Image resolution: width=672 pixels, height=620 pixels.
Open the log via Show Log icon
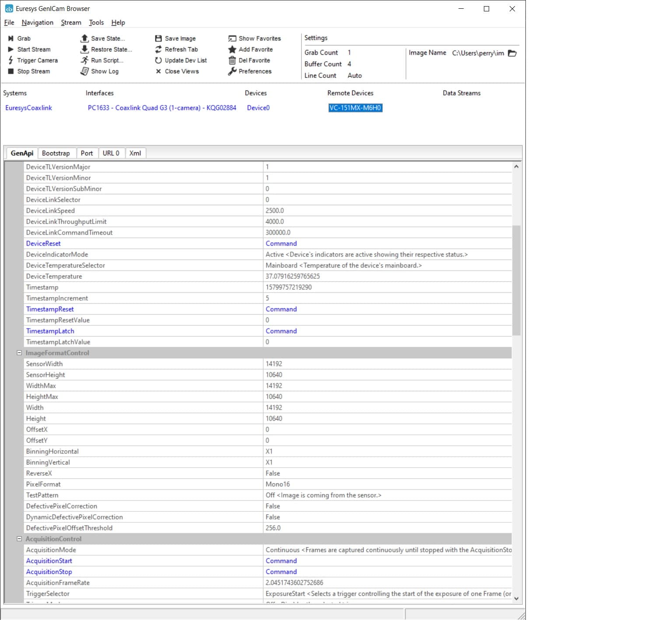pos(85,71)
